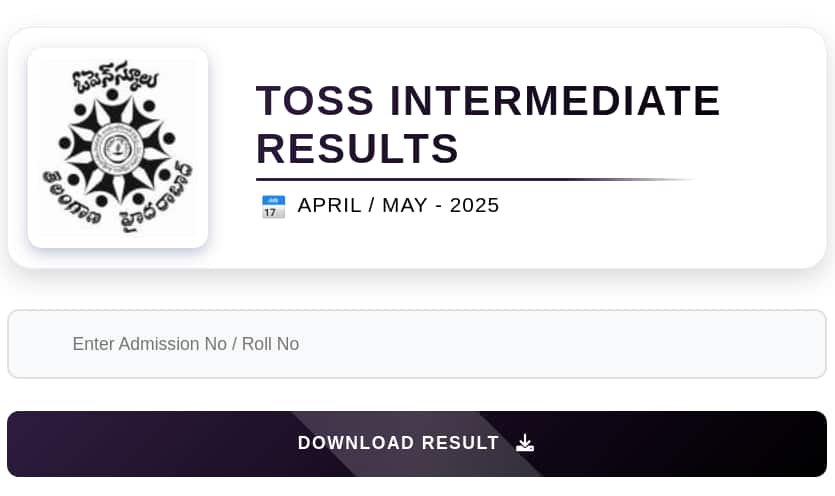Select the word TOSS in the title
Screen dimensions: 835x496
315,100
